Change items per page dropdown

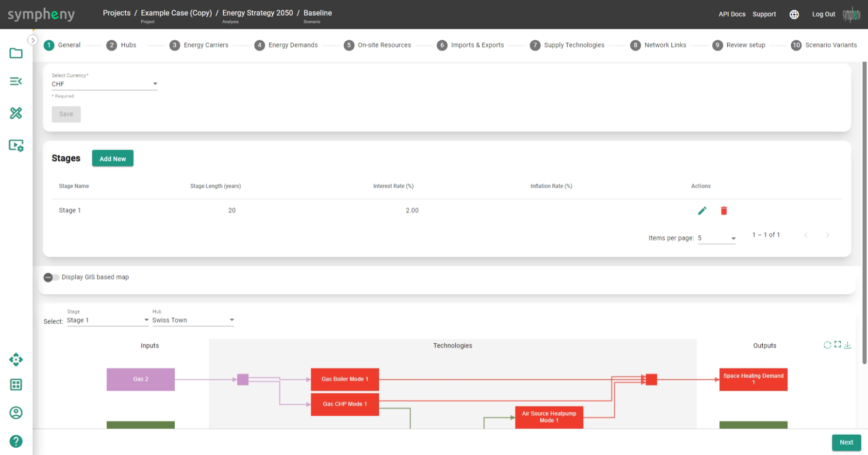tap(717, 238)
